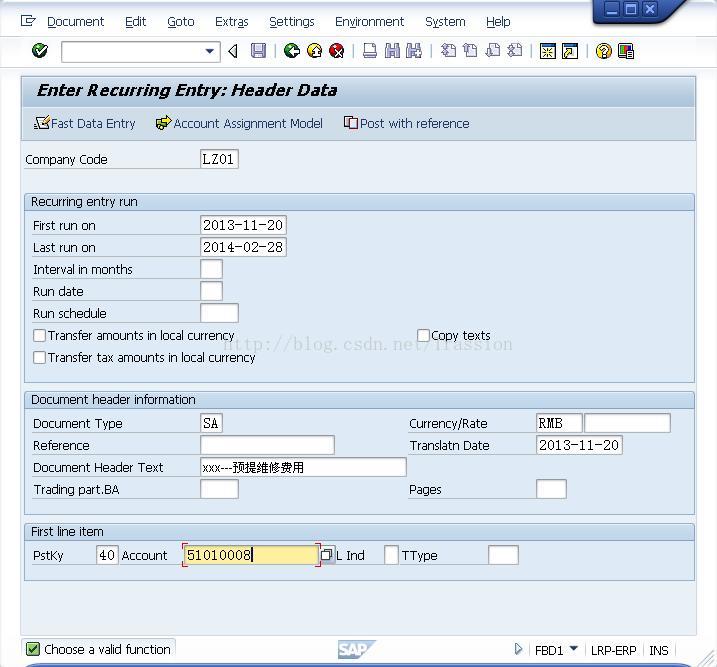This screenshot has height=667, width=717.
Task: Click the Reference input field
Action: (267, 445)
